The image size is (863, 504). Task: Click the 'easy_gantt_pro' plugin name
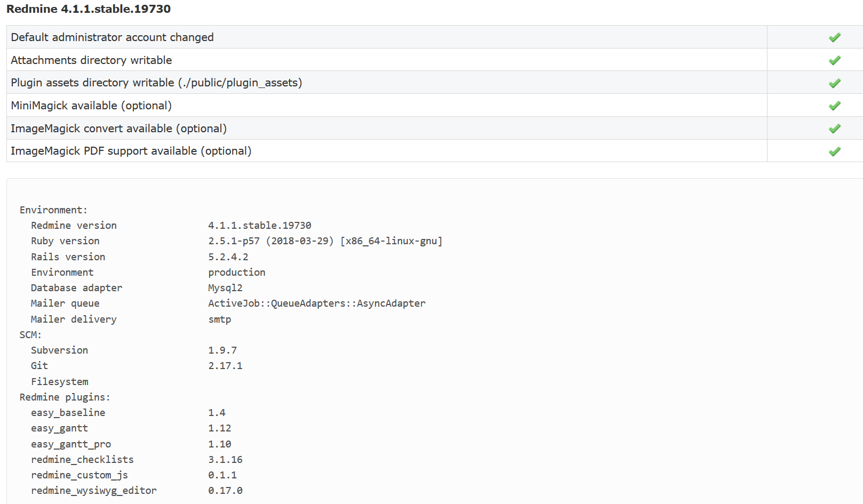coord(71,444)
